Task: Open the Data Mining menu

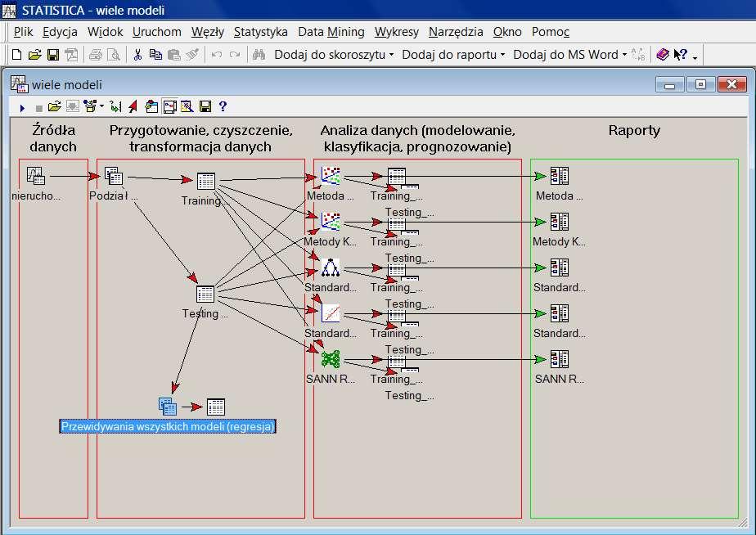Action: tap(331, 32)
